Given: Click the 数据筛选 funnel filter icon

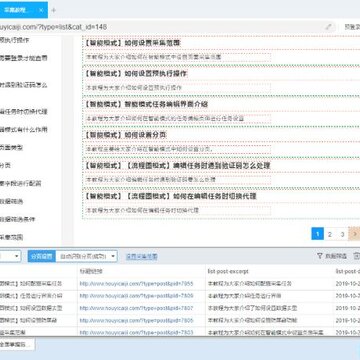Looking at the screenshot, I should (320, 256).
